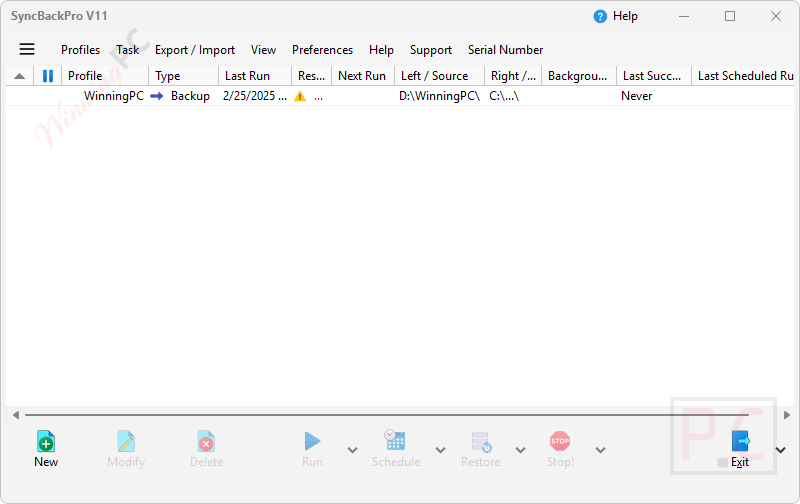Viewport: 800px width, 504px height.
Task: Click the Backup type cell
Action: (x=190, y=96)
